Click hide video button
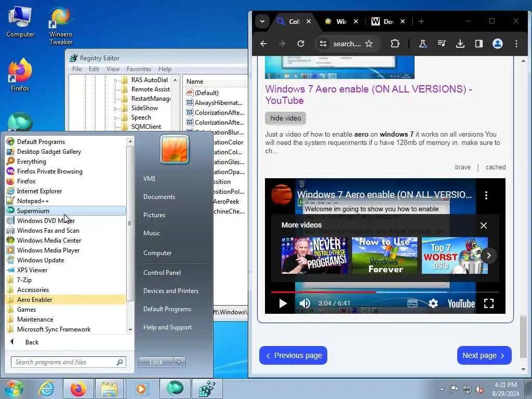This screenshot has width=532, height=399. [285, 118]
